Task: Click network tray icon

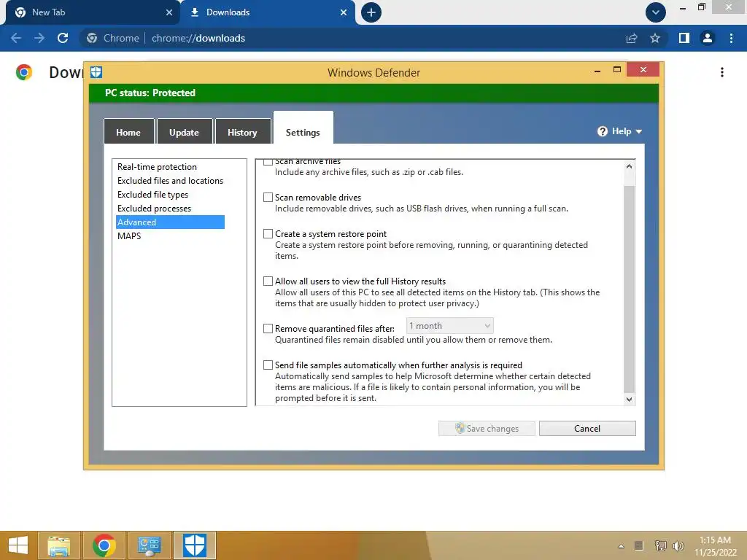Action: [x=660, y=545]
